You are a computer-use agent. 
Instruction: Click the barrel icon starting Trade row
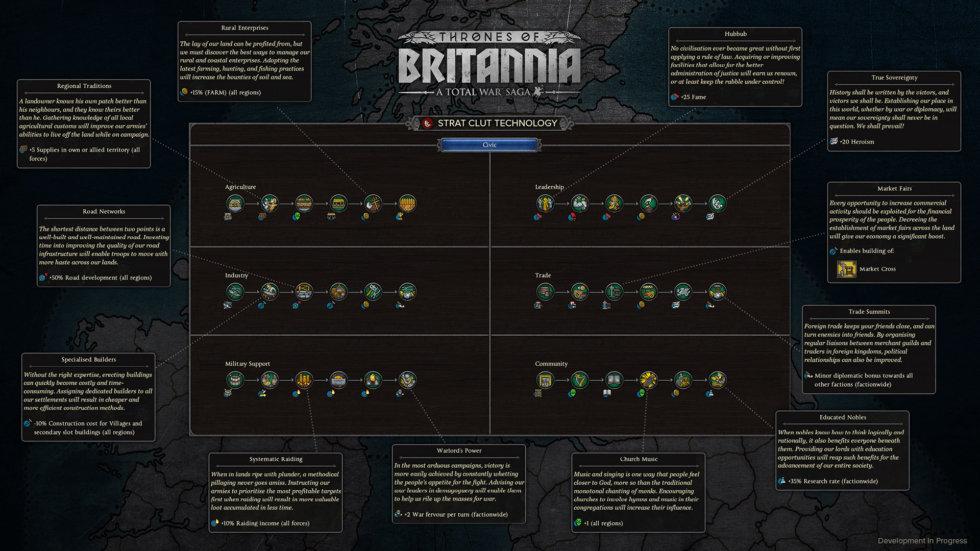tap(545, 292)
